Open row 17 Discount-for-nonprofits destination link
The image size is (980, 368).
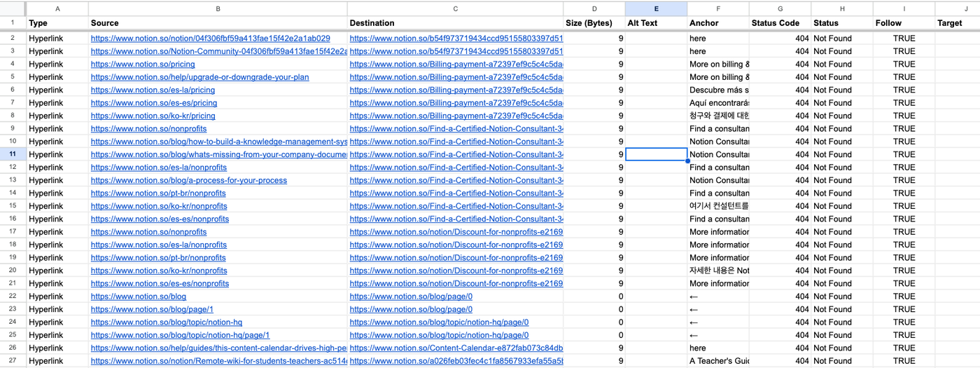[456, 232]
